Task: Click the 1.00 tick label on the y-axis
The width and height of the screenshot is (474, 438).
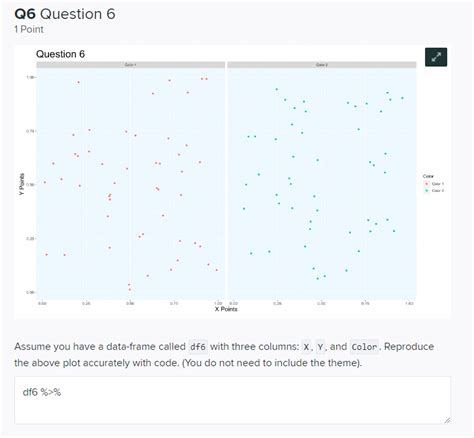Action: point(30,77)
